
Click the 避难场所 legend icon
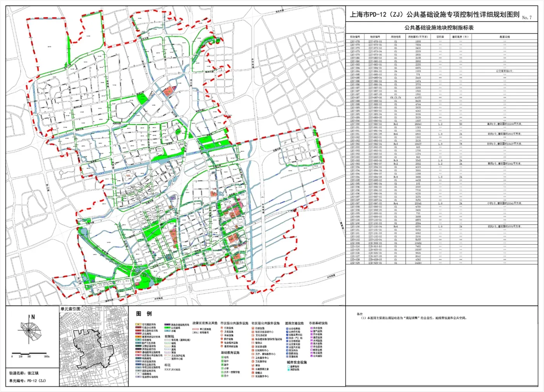coord(288,366)
